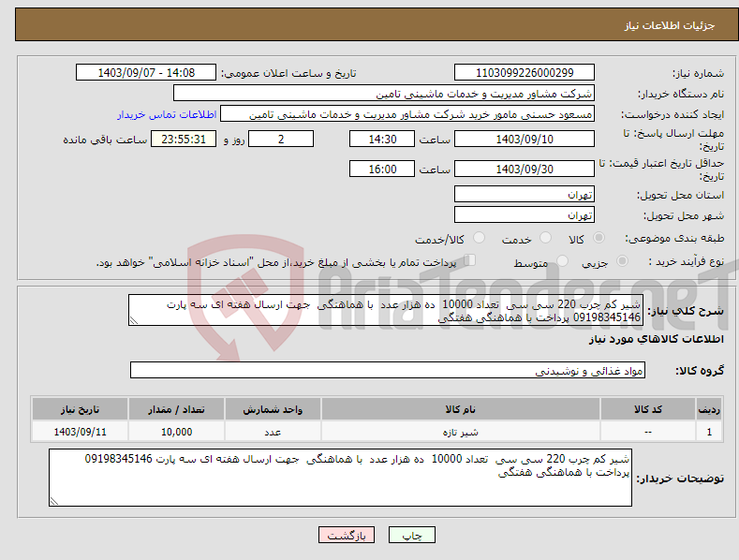Click the goods group field مواد غذائی و نوشیدنی

[x=388, y=370]
